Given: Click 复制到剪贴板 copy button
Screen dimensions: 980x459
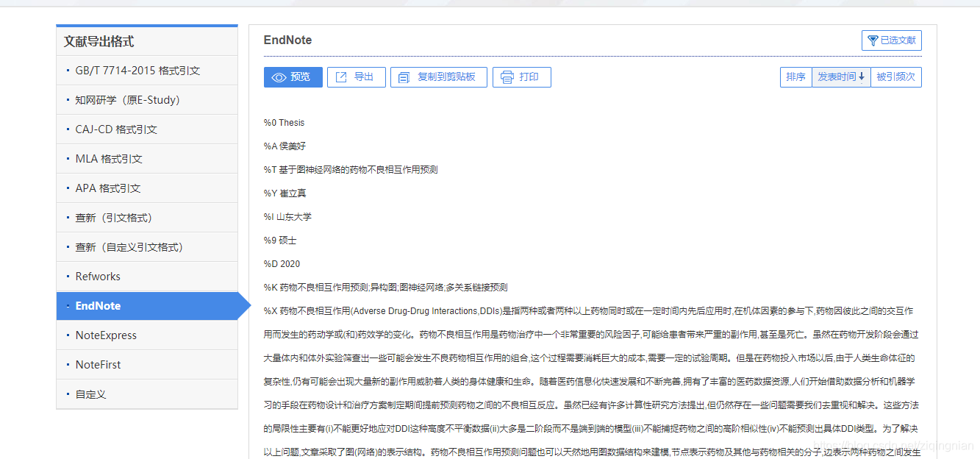Looking at the screenshot, I should tap(438, 77).
